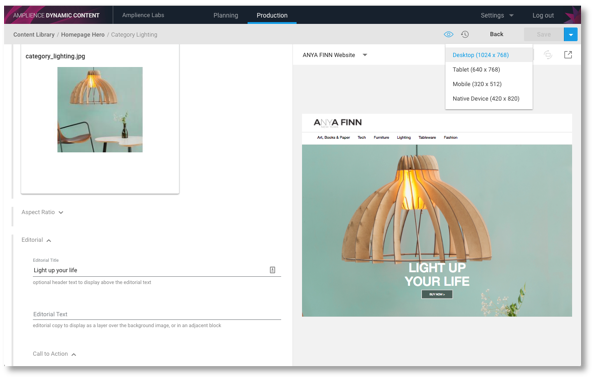Click Tech in preview navigation
593x379 pixels.
click(x=362, y=138)
